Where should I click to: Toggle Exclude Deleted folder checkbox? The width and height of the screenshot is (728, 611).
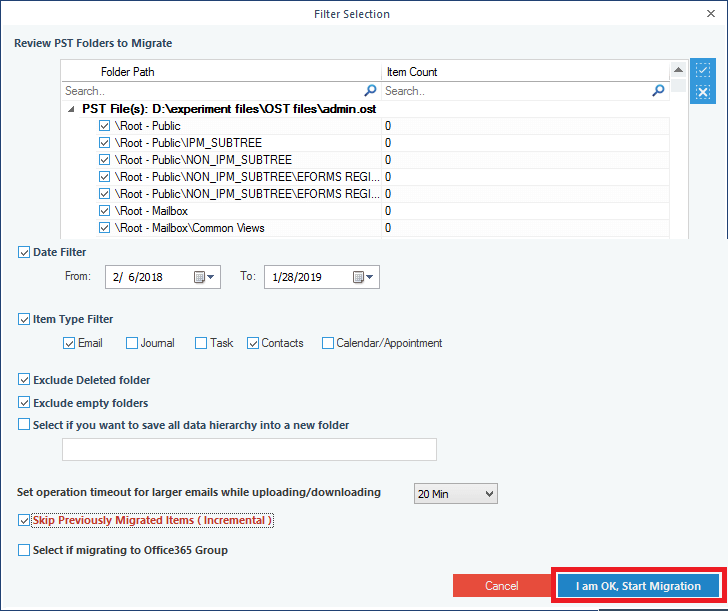coord(24,380)
